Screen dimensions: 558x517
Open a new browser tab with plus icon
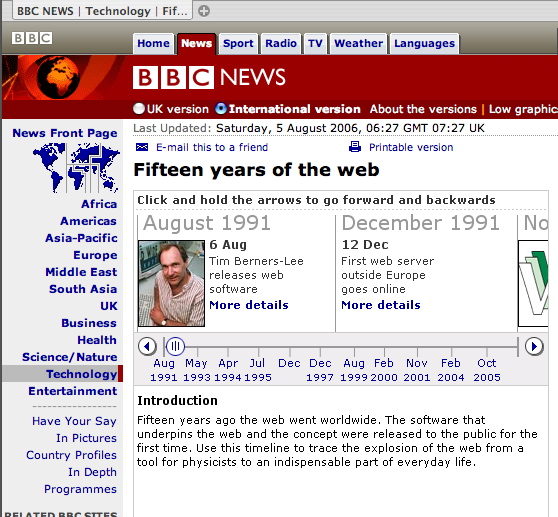coord(204,11)
